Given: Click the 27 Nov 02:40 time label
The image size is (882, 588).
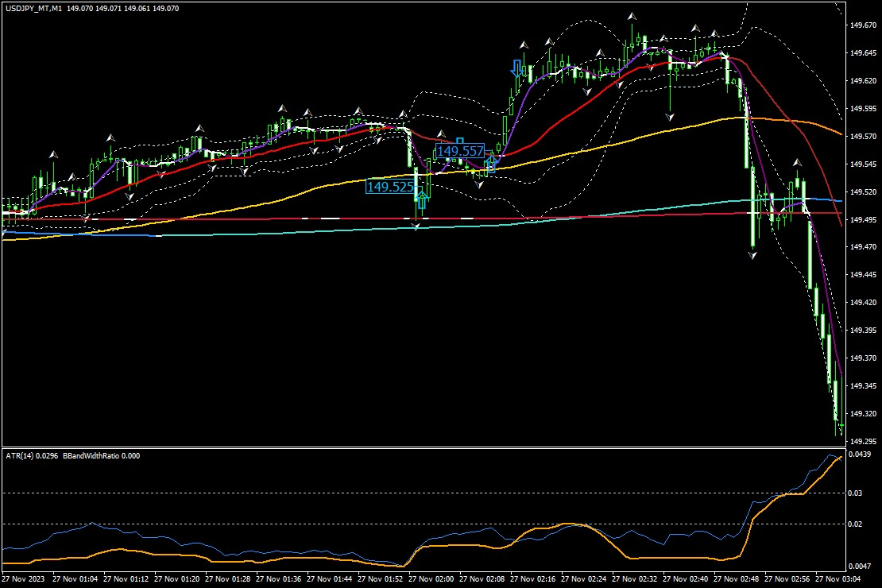Looking at the screenshot, I should pyautogui.click(x=685, y=579).
